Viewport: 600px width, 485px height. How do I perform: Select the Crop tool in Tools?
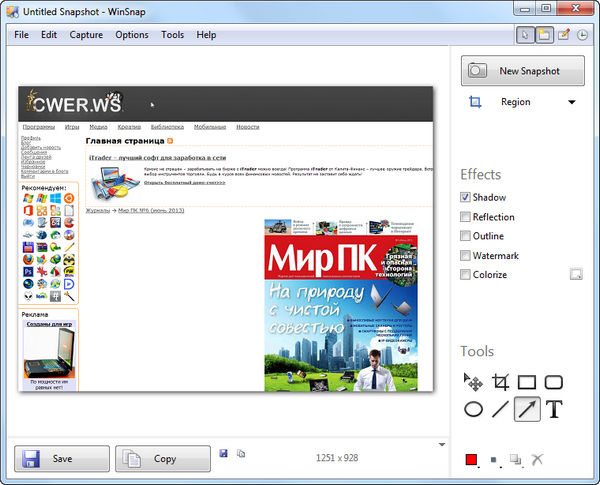pos(501,382)
